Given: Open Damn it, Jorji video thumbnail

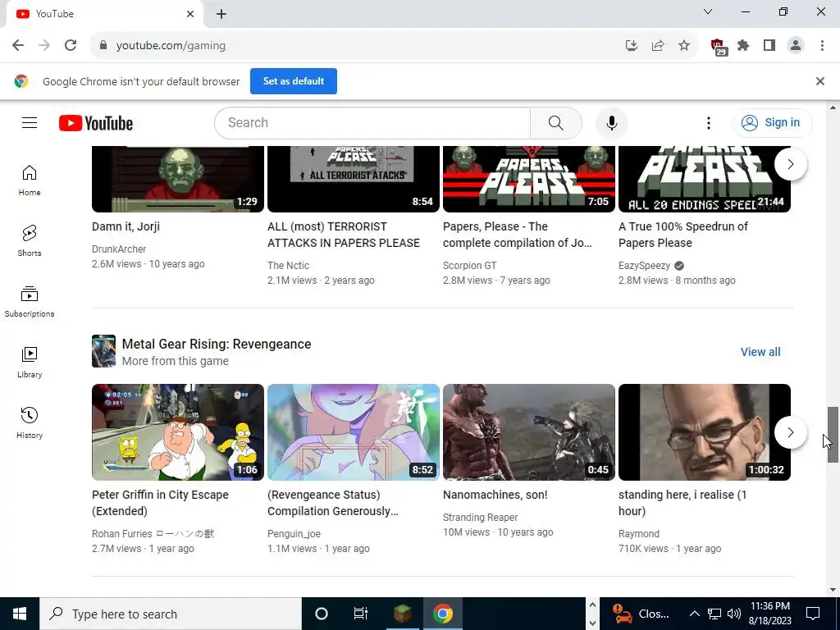Looking at the screenshot, I should (x=178, y=179).
